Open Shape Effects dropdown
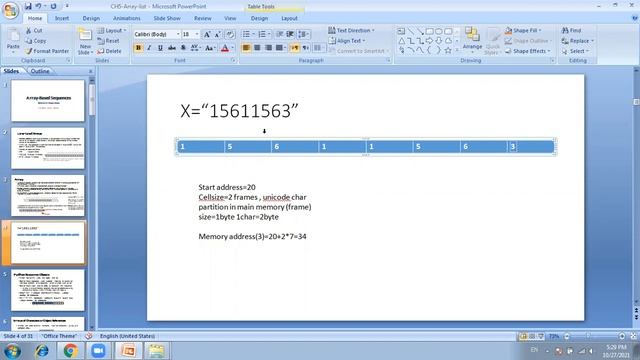The width and height of the screenshot is (640, 360). [528, 51]
